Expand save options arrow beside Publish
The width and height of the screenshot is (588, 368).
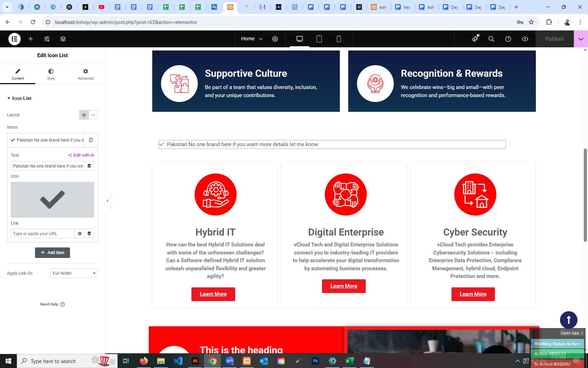581,39
